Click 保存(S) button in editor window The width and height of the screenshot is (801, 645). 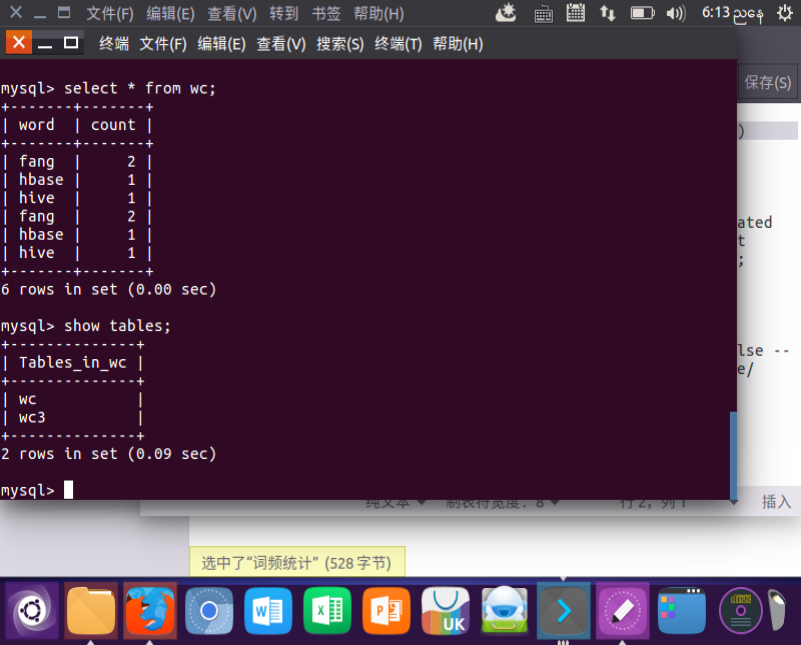(768, 82)
